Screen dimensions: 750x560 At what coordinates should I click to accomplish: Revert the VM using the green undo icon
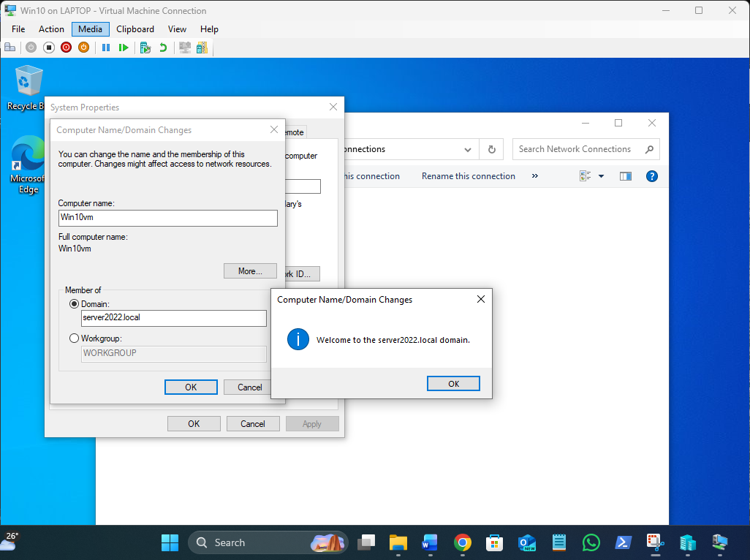pyautogui.click(x=163, y=48)
